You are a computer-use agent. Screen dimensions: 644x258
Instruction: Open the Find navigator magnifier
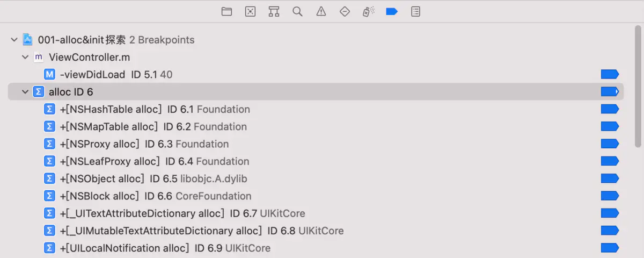click(297, 11)
